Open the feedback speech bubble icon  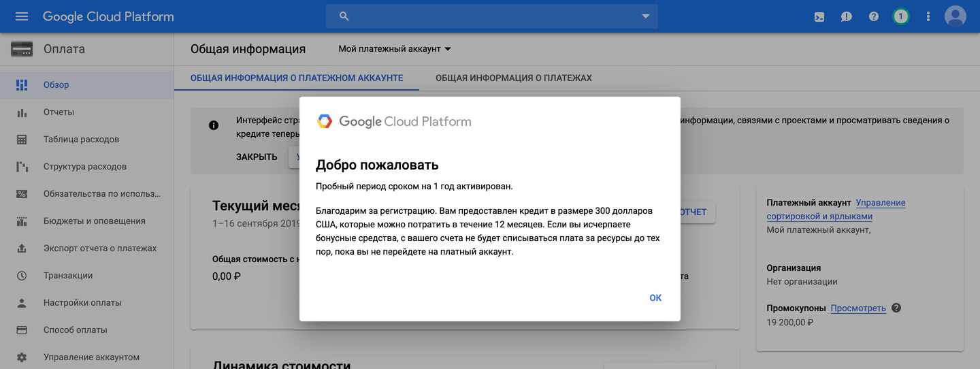(847, 16)
